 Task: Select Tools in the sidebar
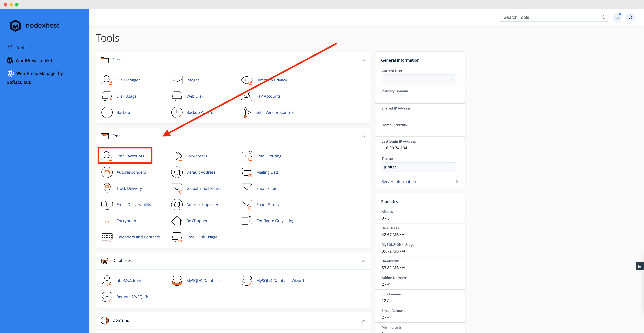(17, 47)
